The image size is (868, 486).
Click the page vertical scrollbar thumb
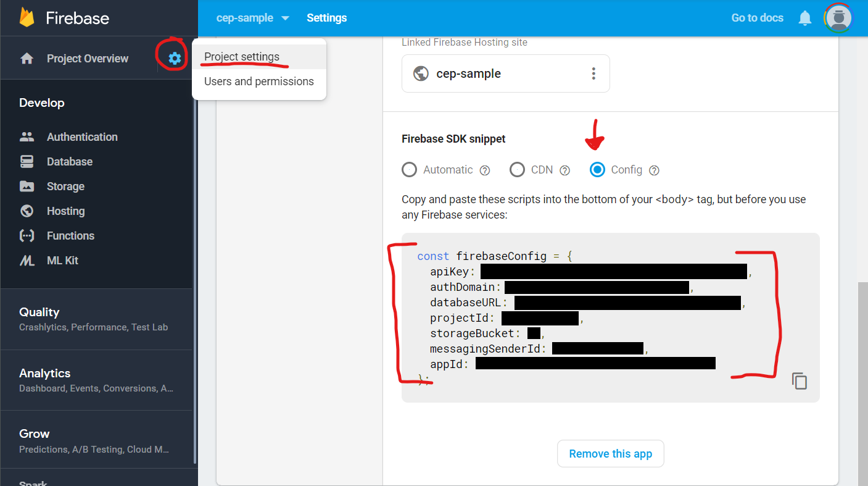point(862,384)
